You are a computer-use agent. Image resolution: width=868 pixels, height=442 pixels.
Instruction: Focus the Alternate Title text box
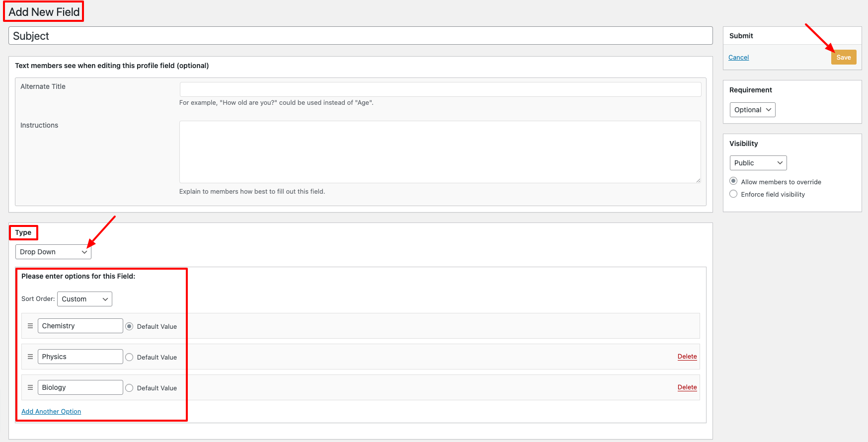click(440, 89)
